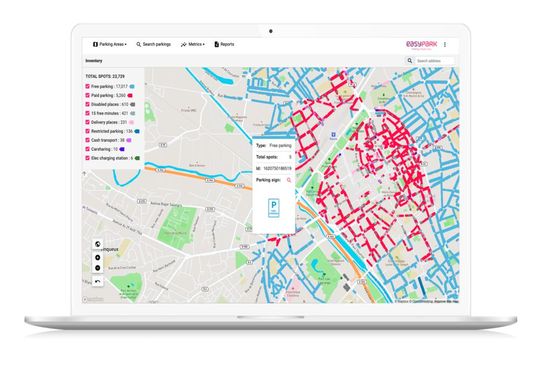The width and height of the screenshot is (540, 366).
Task: Click the Metrics chart icon
Action: pyautogui.click(x=184, y=44)
